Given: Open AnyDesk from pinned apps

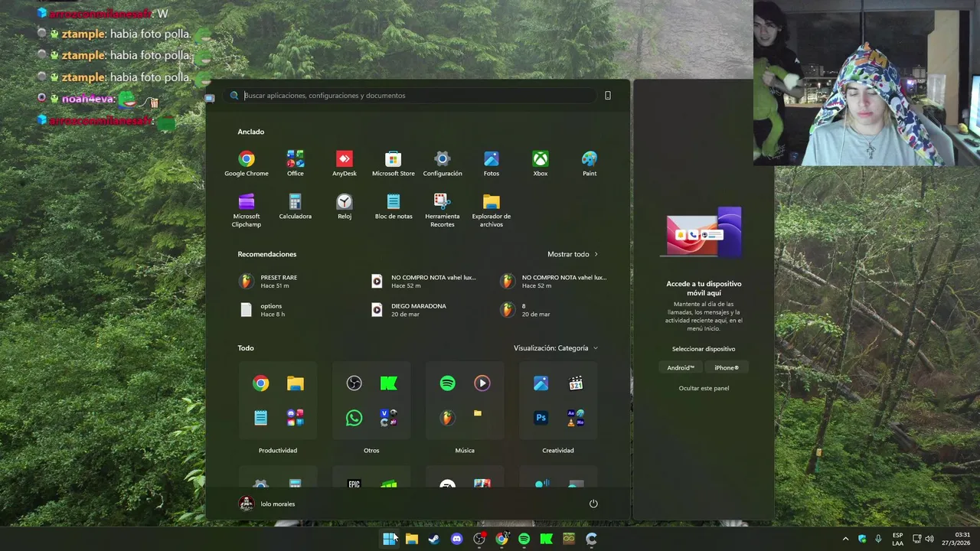Looking at the screenshot, I should coord(345,163).
